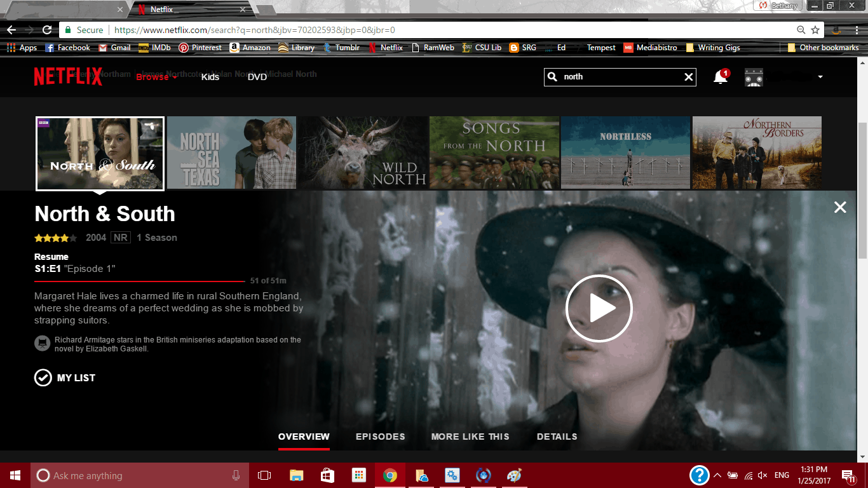Open the Action Center notifications icon

(x=848, y=475)
